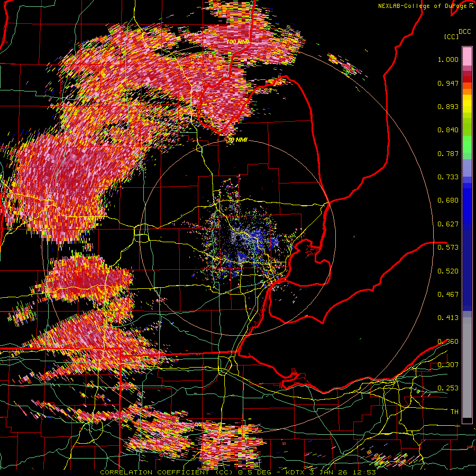Select the 1.000 legend value
476x476 pixels.
coord(448,59)
